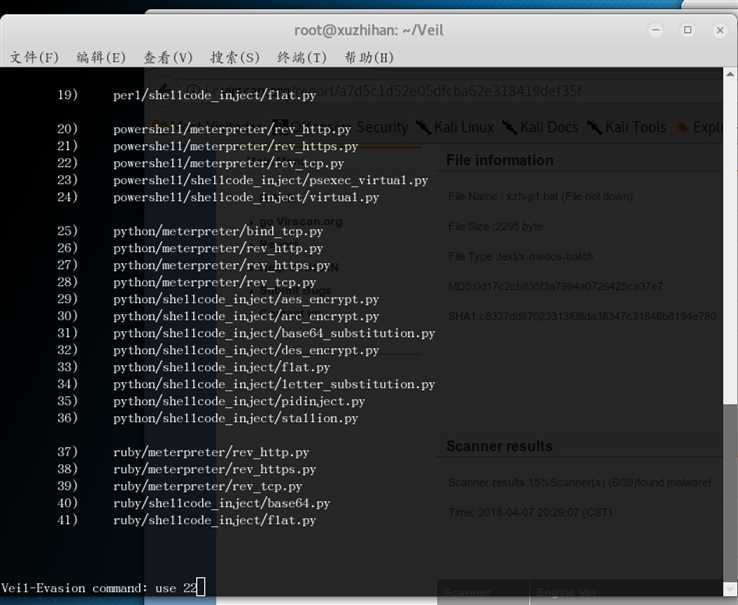Click the Kali Linux bookmark in background browser
Screen dimensions: 738x605
(x=456, y=127)
